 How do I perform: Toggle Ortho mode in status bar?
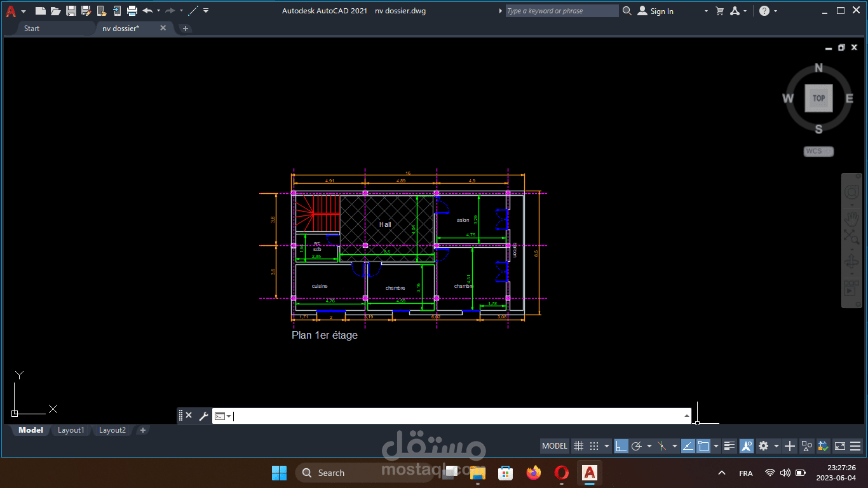(x=621, y=446)
